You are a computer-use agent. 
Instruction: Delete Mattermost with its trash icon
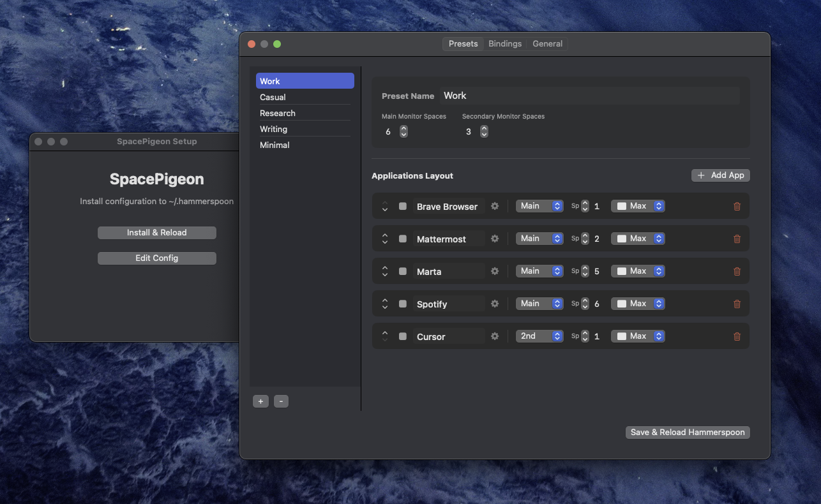[737, 239]
